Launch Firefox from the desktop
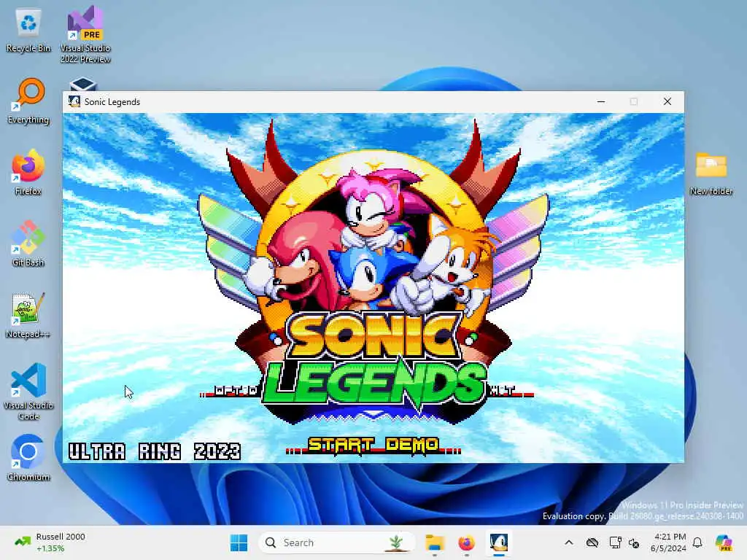This screenshot has height=560, width=747. [x=28, y=172]
